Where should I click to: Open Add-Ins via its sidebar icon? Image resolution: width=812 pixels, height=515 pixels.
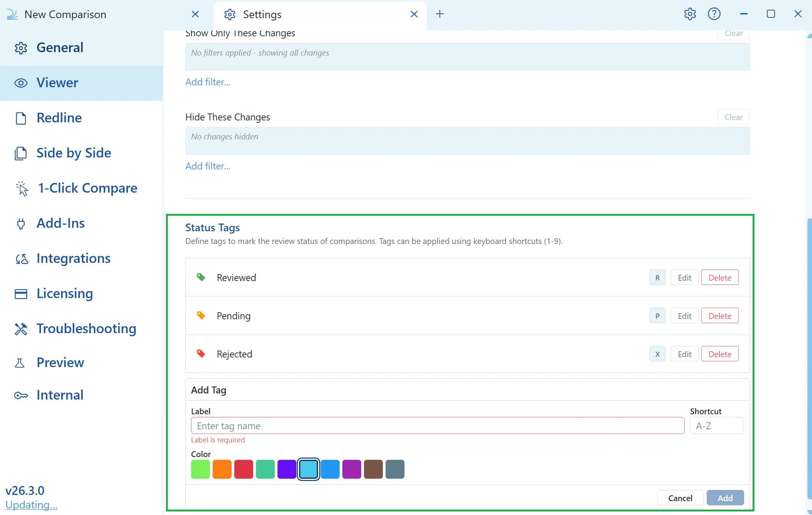tap(21, 224)
